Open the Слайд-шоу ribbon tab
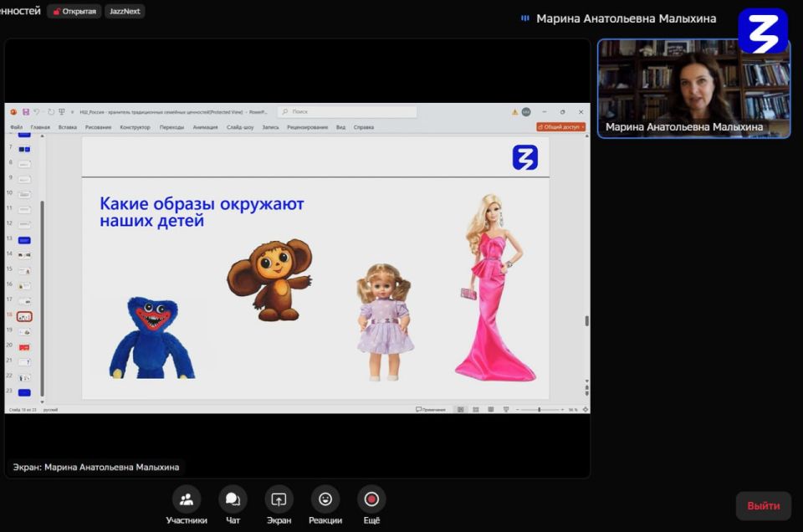This screenshot has height=532, width=803. pos(240,127)
